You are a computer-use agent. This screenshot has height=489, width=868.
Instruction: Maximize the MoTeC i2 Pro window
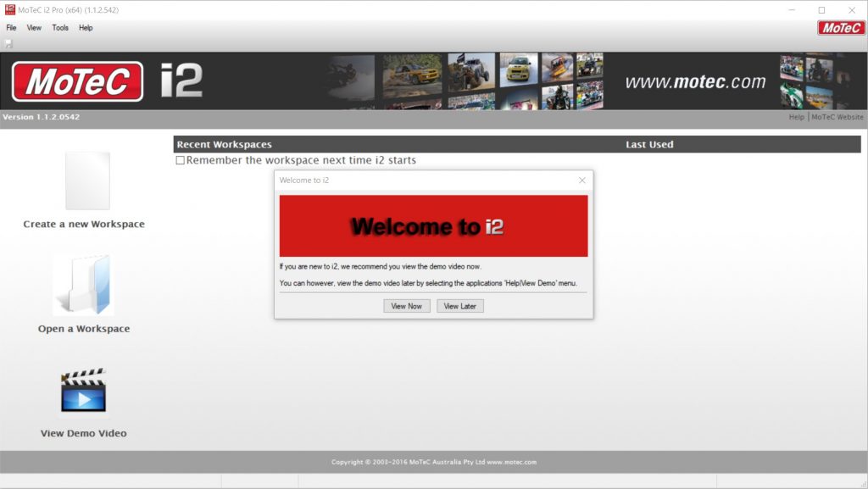(x=821, y=10)
